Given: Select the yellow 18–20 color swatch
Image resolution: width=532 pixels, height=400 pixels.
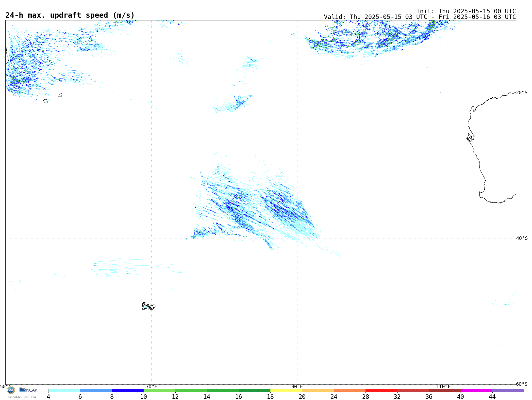Looking at the screenshot, I should tap(286, 390).
